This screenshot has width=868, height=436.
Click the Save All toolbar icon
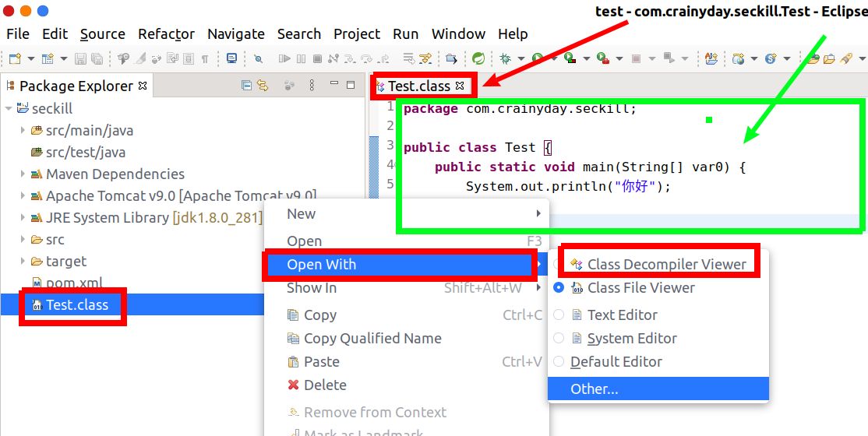[97, 58]
